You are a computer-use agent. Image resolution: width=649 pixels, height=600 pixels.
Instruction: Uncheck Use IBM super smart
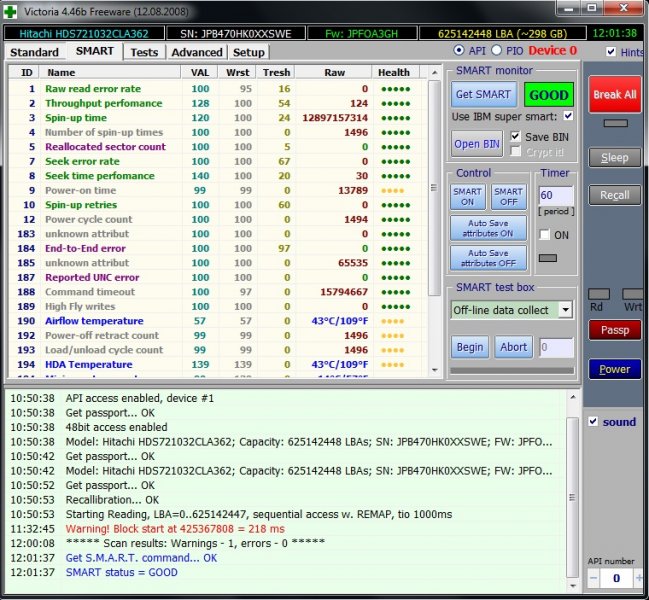[x=568, y=117]
